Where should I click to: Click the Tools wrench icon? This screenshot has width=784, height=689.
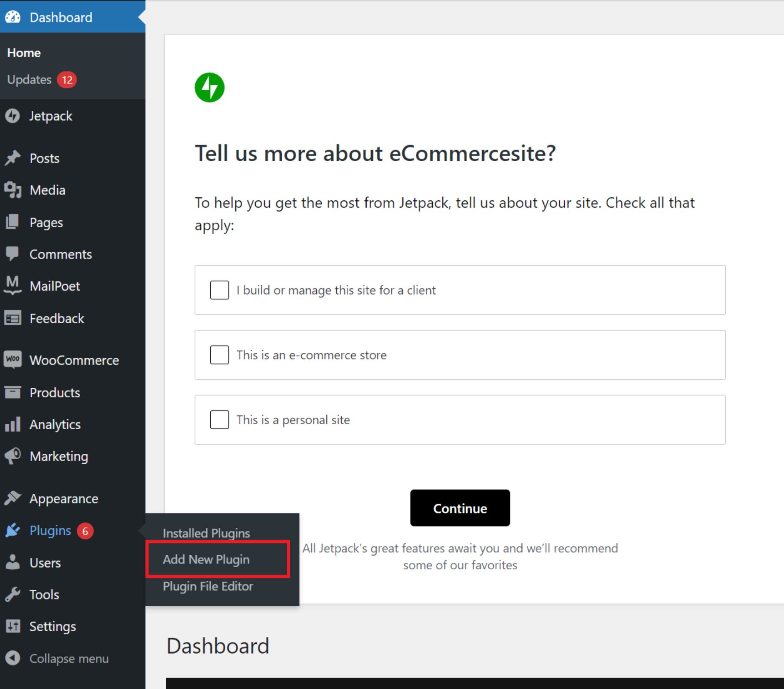[12, 595]
